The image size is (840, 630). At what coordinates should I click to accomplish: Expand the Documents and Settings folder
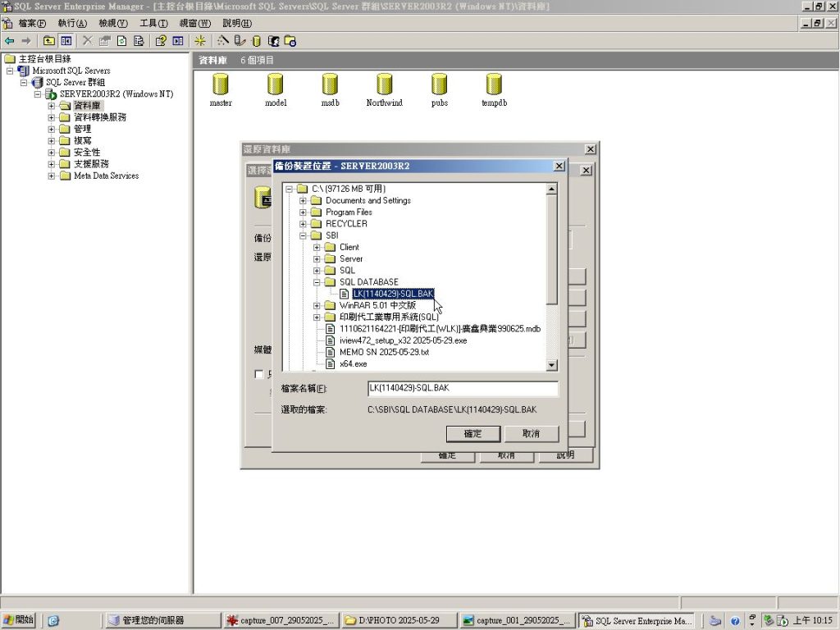(x=304, y=201)
